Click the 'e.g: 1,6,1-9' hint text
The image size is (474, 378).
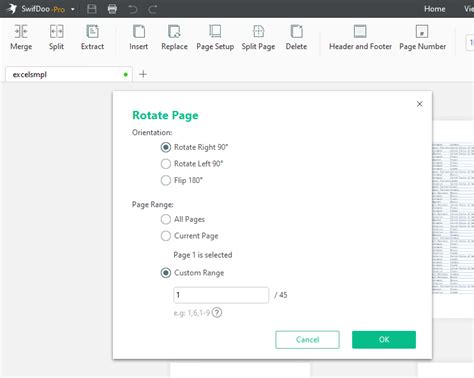click(192, 313)
